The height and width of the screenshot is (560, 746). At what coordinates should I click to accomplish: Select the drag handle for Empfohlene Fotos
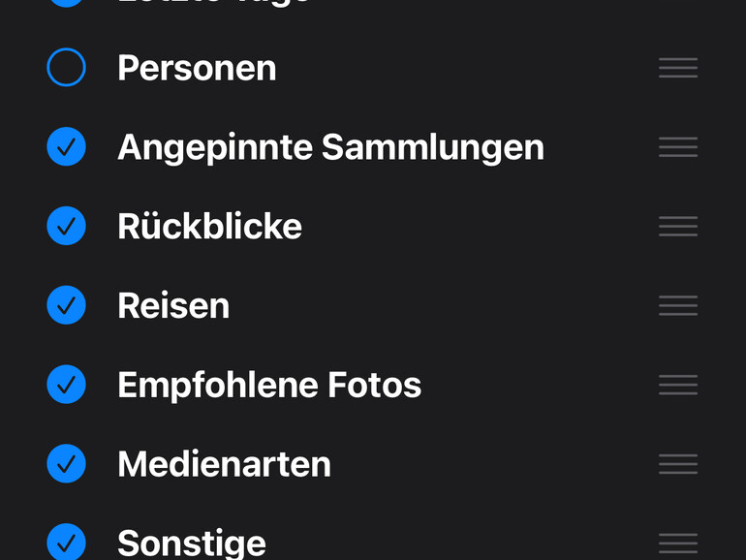[678, 385]
